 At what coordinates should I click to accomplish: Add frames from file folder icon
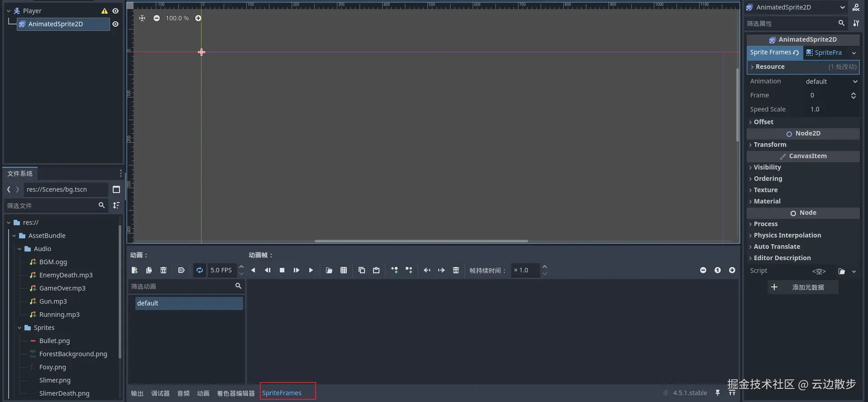pyautogui.click(x=329, y=270)
